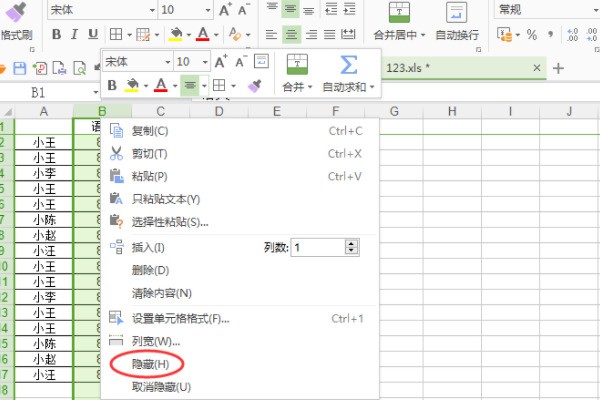Choose Clear Contents (清除内容) menu item
Screen dimensions: 600x400
tap(240, 293)
